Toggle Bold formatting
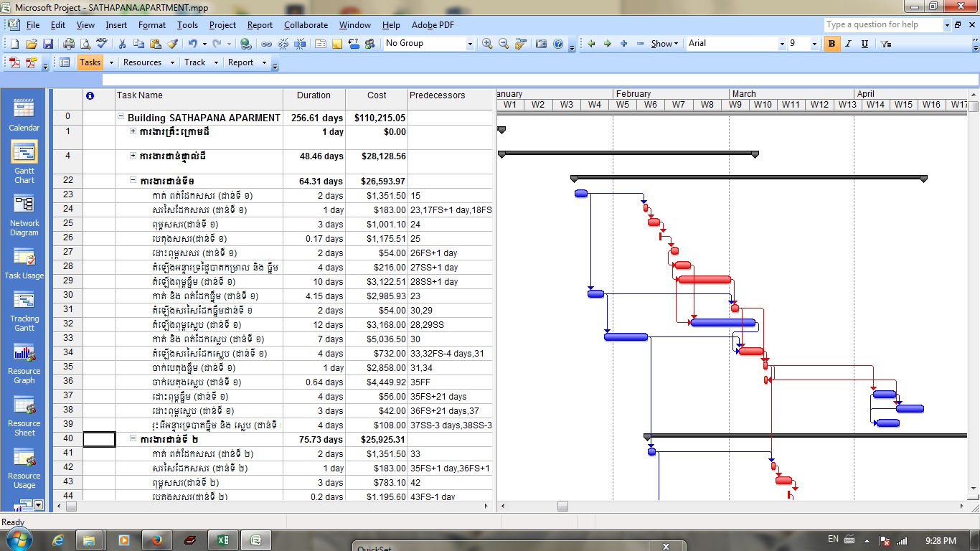The image size is (980, 551). [831, 44]
